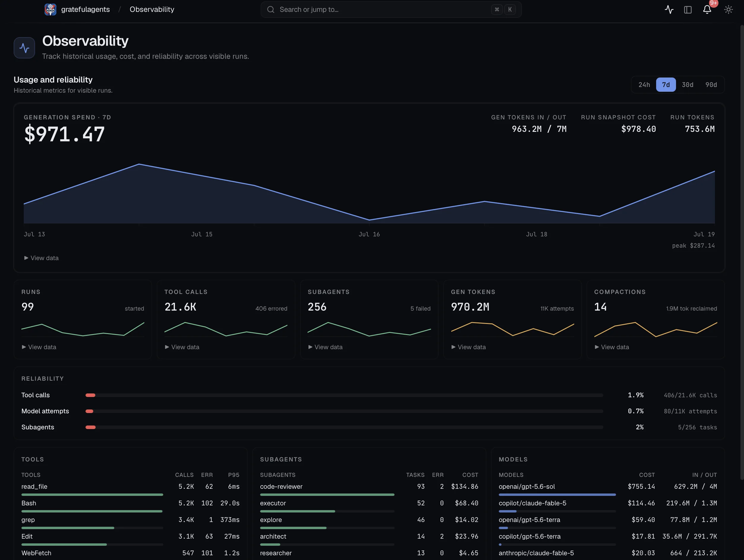Click the 963.2M / 7M tokens value
Image resolution: width=744 pixels, height=560 pixels.
tap(539, 129)
